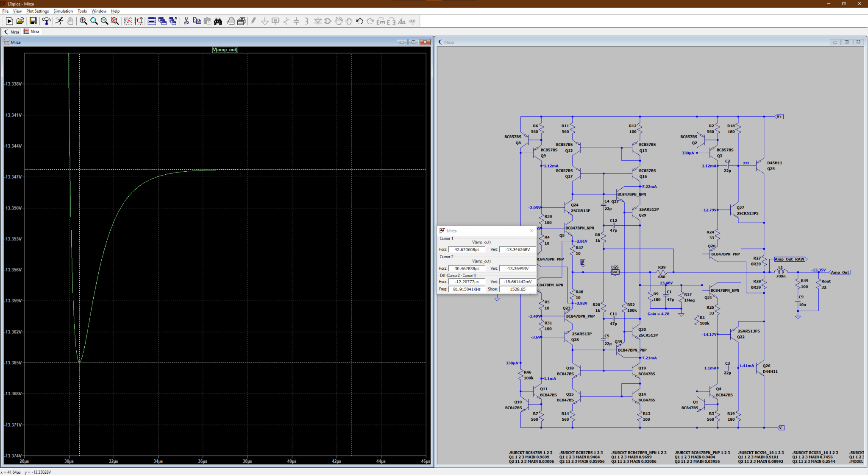
Task: Open the Help menu
Action: [x=115, y=11]
